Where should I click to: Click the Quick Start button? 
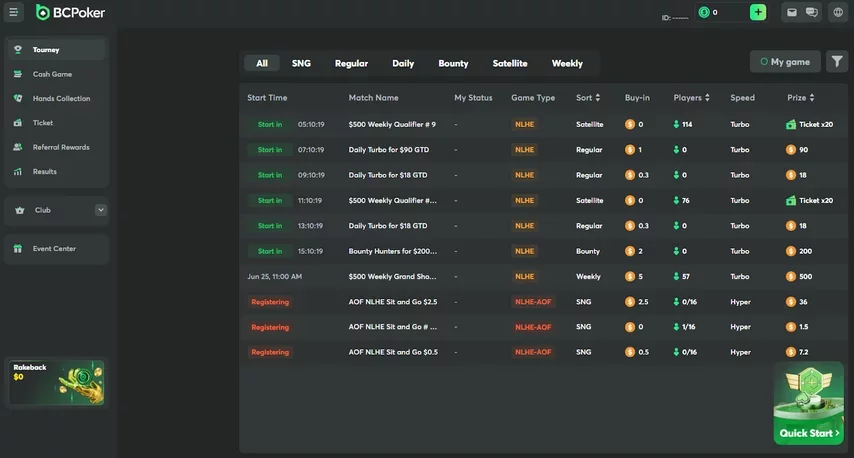[x=809, y=433]
